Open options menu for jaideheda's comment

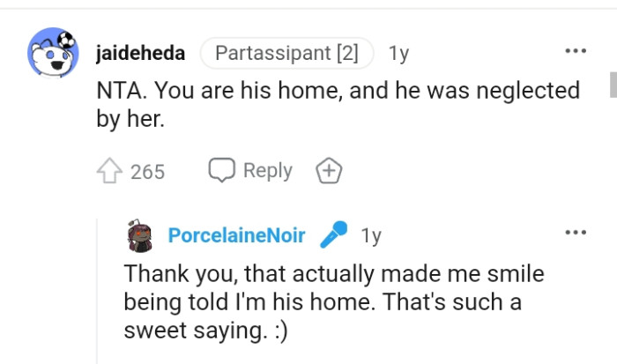point(576,51)
